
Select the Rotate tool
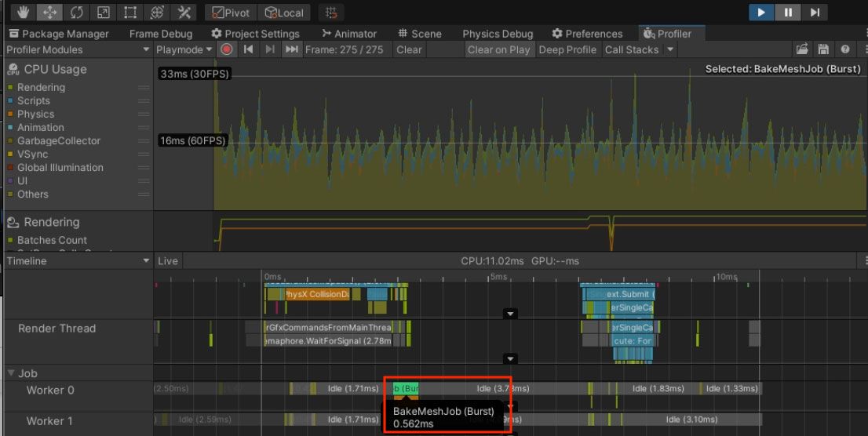76,13
